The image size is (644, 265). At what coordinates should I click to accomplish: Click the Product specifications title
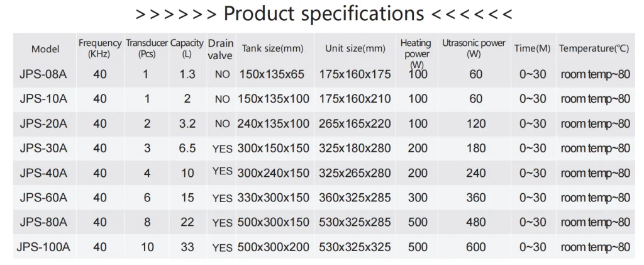pyautogui.click(x=323, y=13)
